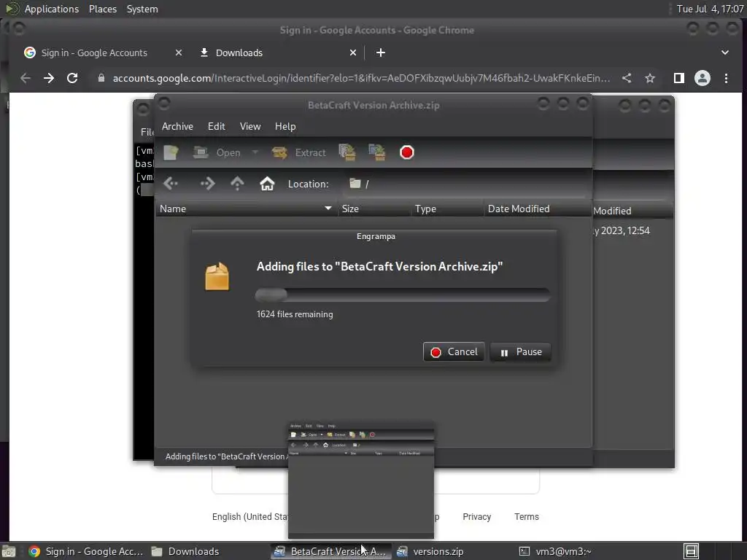Viewport: 747px width, 560px height.
Task: Close the Sign in - Google Accounts tab
Action: point(178,52)
